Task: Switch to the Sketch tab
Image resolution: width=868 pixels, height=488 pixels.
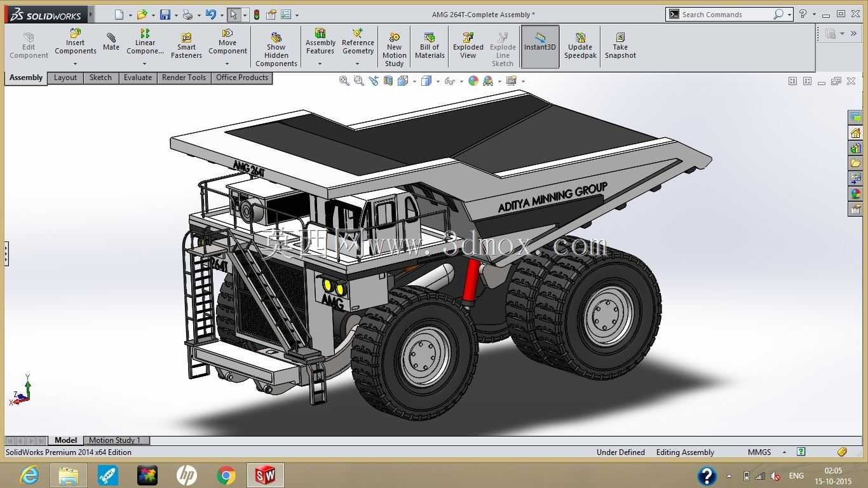Action: coord(100,78)
